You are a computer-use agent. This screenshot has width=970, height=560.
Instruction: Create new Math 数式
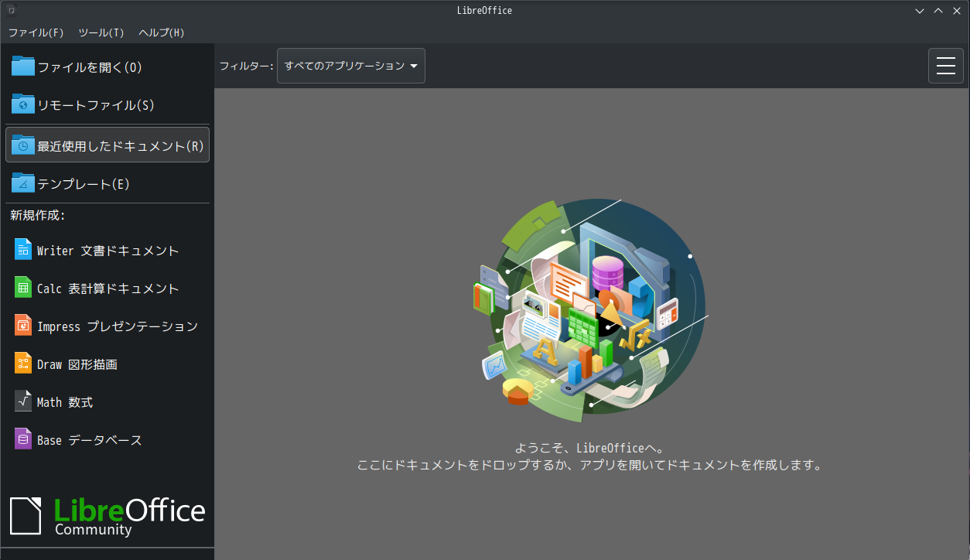tap(108, 401)
